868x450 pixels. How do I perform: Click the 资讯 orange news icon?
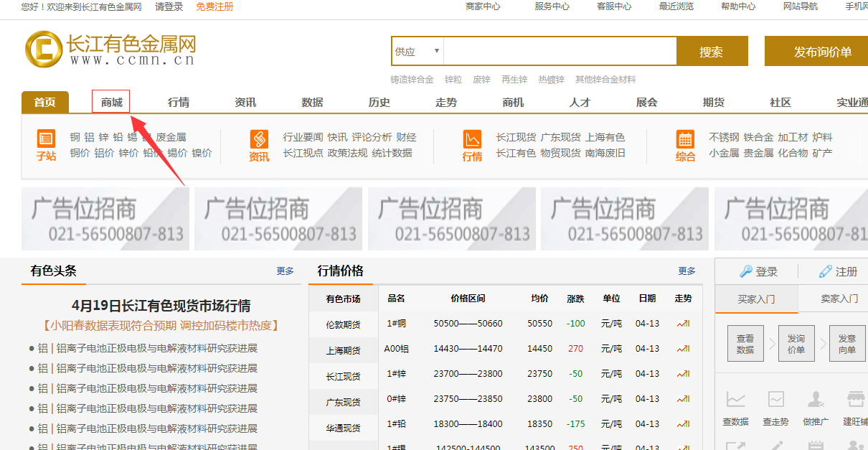(259, 139)
